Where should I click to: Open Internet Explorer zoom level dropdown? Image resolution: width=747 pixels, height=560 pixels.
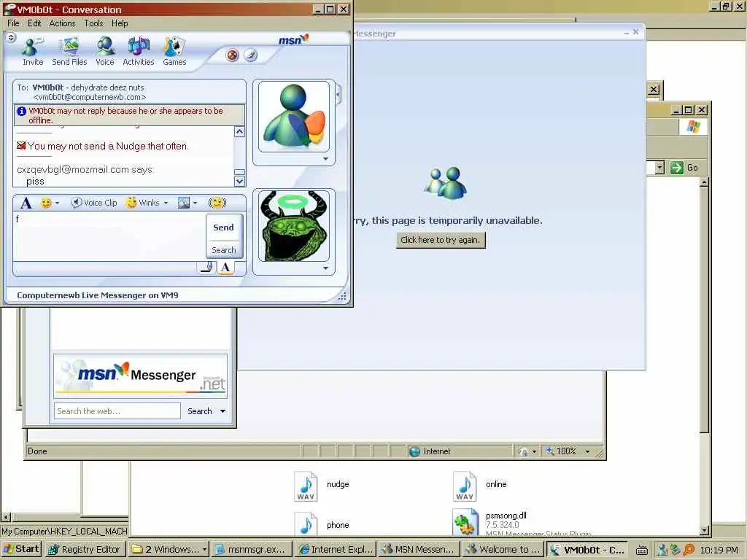tap(587, 451)
